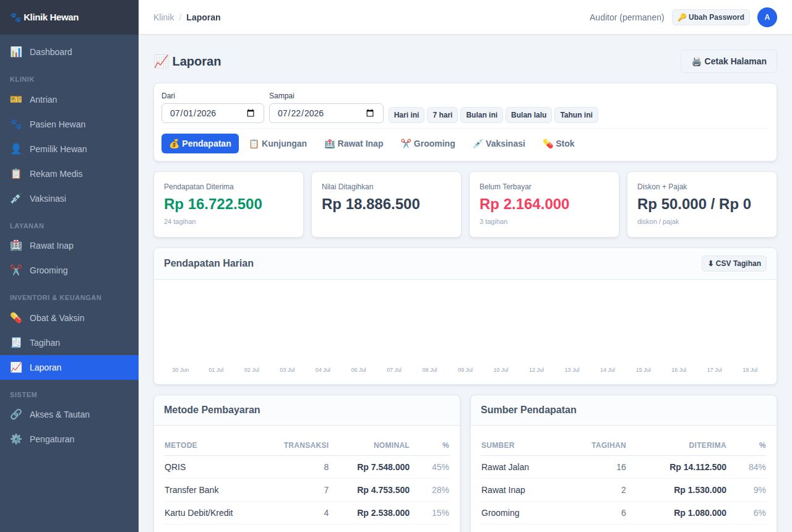Click the Pemilik Hewan person icon
Image resolution: width=792 pixels, height=532 pixels.
(x=16, y=149)
